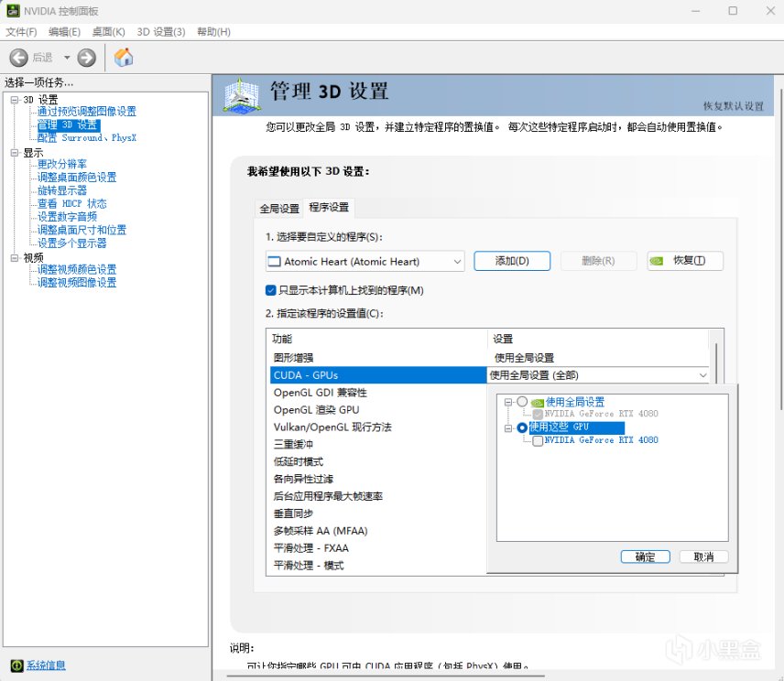Open the 3D 设置(3) menu
The image size is (784, 681).
coord(161,31)
